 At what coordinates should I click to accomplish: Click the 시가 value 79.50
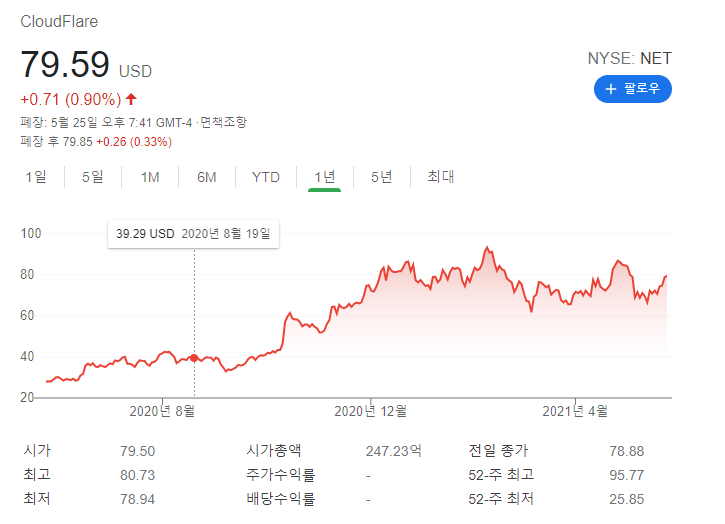[137, 451]
